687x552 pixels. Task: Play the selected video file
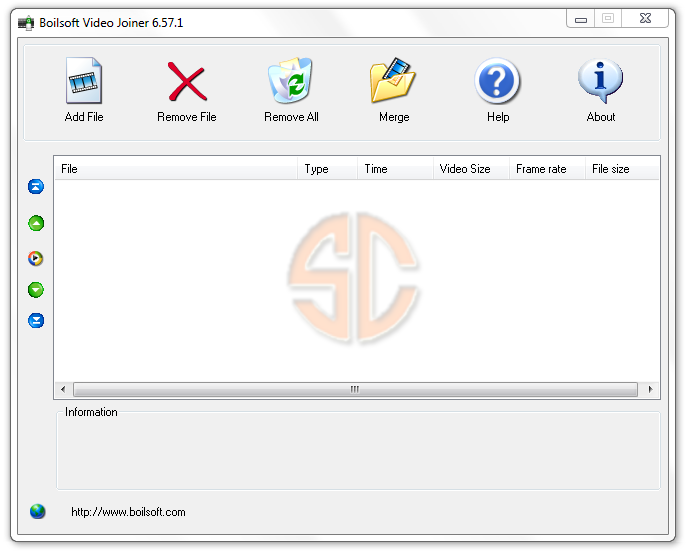pyautogui.click(x=36, y=258)
